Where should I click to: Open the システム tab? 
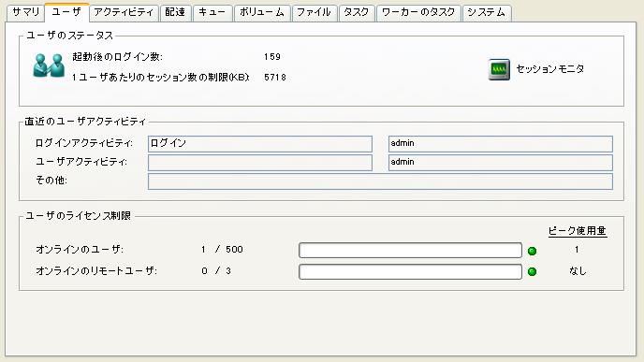pos(487,13)
